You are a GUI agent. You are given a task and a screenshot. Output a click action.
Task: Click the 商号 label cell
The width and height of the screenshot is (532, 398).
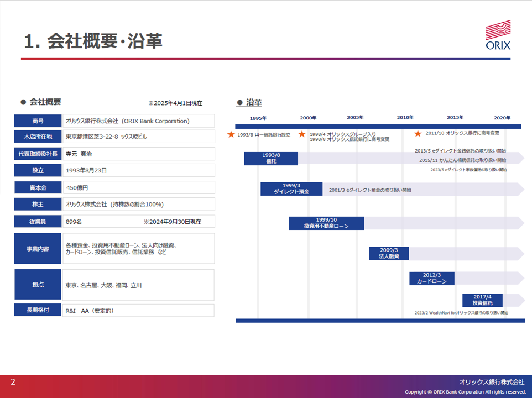[x=38, y=121]
